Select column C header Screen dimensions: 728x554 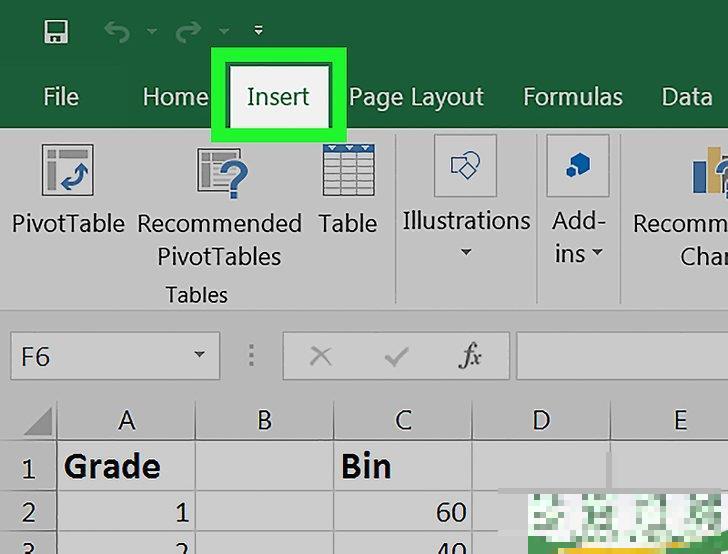point(402,421)
